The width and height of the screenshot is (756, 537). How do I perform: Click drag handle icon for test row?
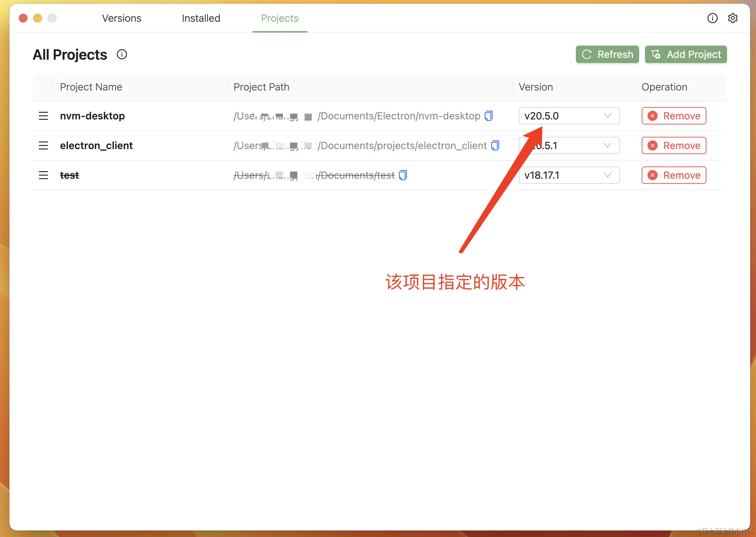coord(43,175)
